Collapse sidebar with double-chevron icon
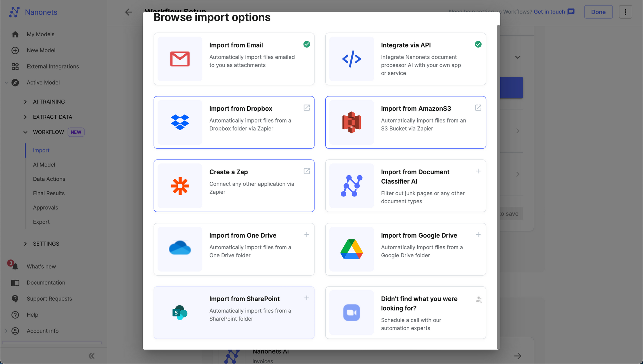This screenshot has height=364, width=643. pos(91,356)
